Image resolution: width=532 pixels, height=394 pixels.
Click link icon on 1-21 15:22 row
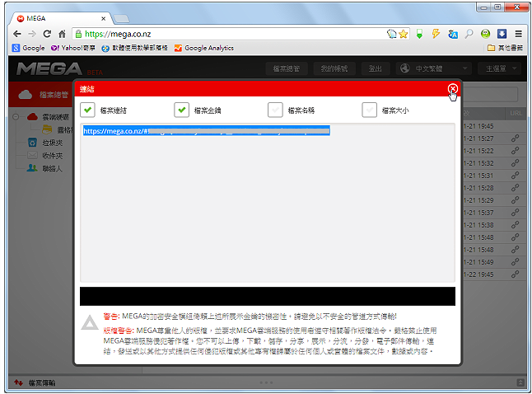pos(515,151)
